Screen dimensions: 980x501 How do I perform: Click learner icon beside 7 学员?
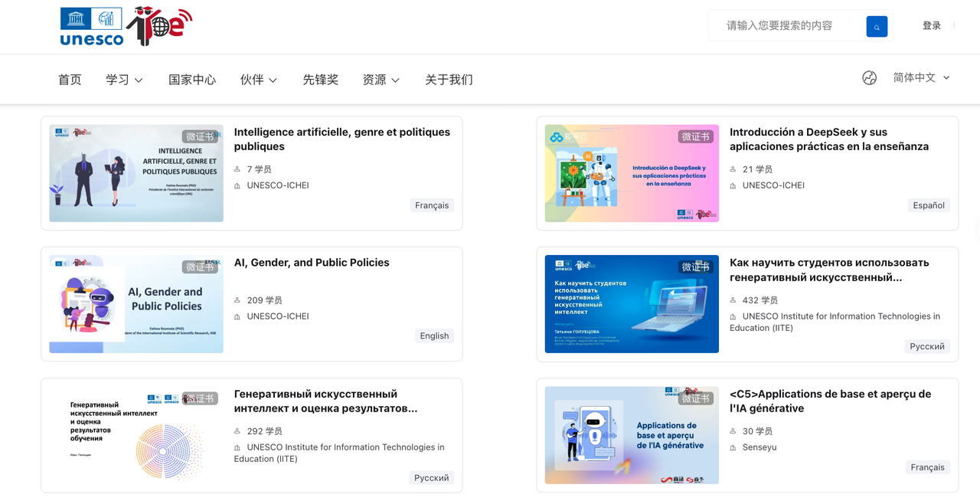pyautogui.click(x=237, y=169)
